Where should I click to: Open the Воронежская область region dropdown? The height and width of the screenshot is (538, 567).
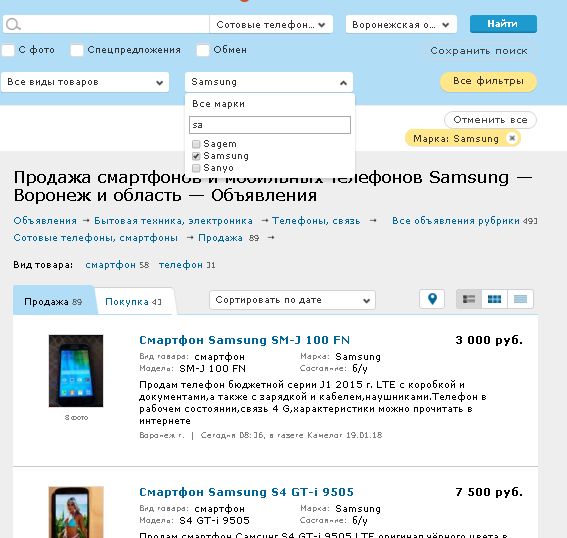tap(401, 24)
